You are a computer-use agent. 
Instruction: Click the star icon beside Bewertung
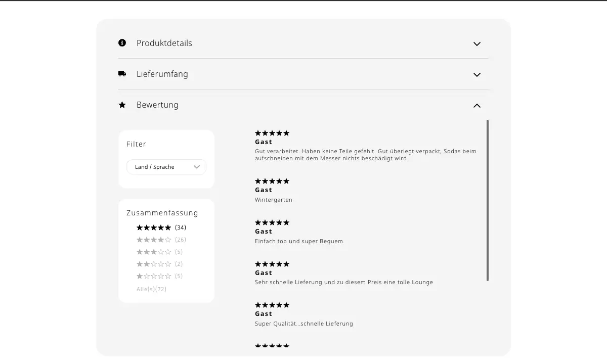(122, 105)
